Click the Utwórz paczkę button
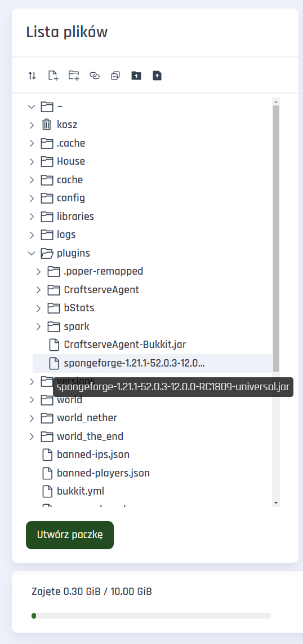This screenshot has height=644, width=303. tap(70, 535)
